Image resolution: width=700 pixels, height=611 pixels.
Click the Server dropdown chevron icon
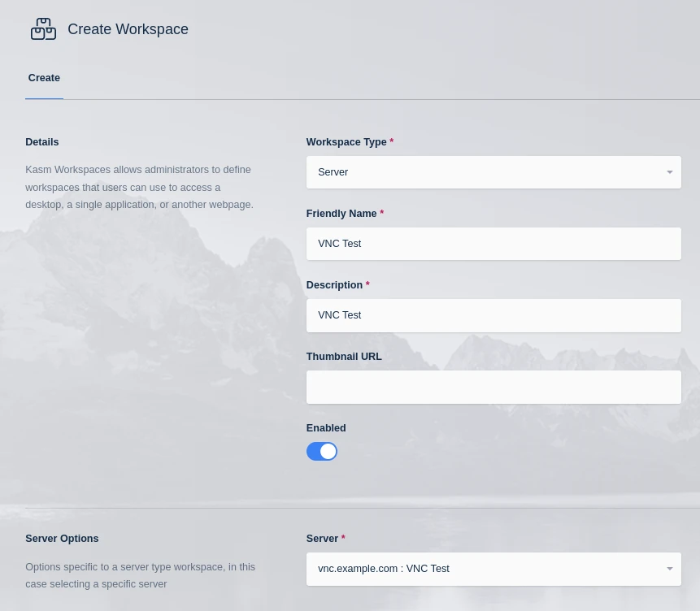669,569
